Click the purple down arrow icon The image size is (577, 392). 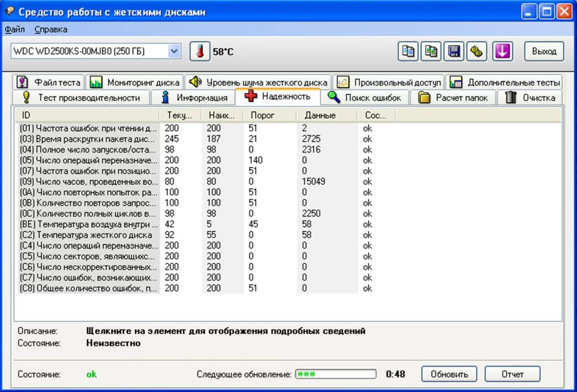(502, 51)
